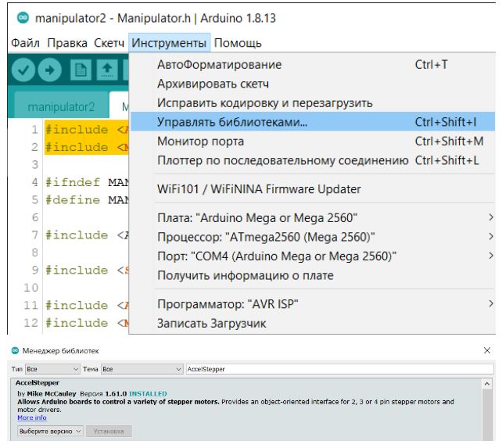
Task: Click Arduino logo in Менеджер библиотек title
Action: tap(15, 350)
